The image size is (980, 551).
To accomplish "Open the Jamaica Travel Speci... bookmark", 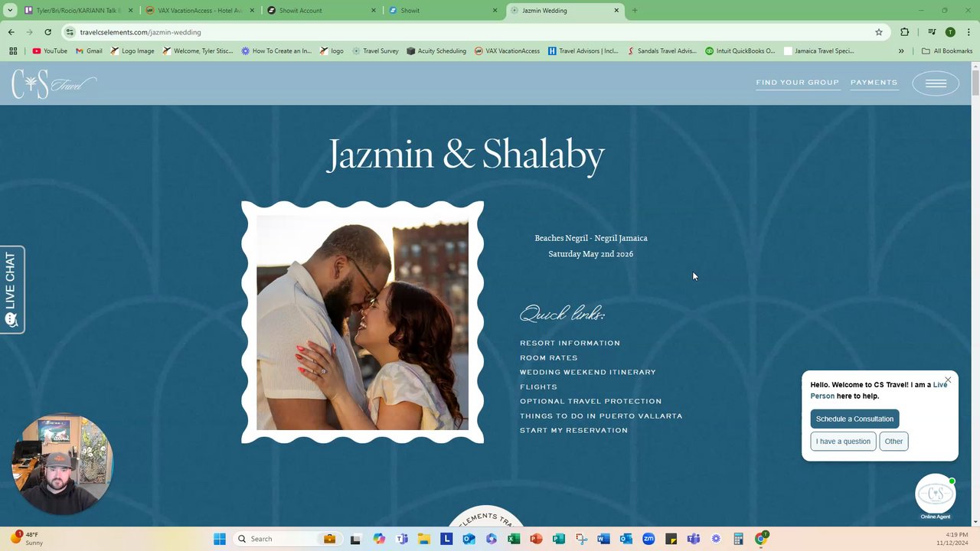I will (x=818, y=51).
